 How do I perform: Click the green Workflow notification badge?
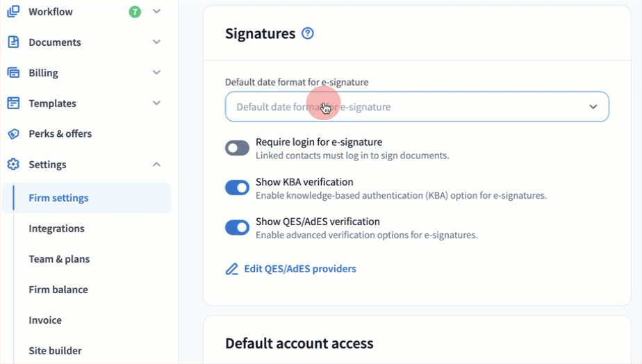point(135,11)
